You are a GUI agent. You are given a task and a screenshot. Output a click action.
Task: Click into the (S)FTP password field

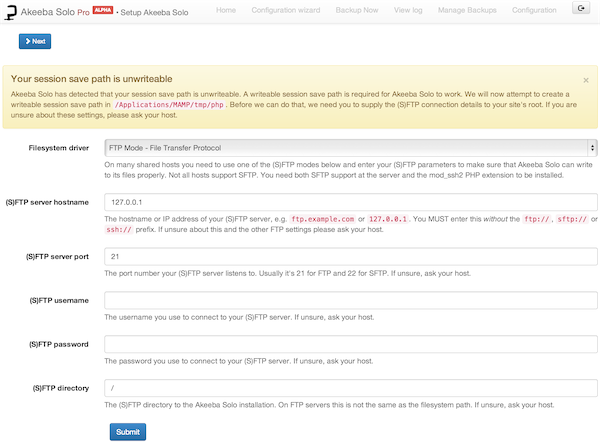(x=351, y=344)
